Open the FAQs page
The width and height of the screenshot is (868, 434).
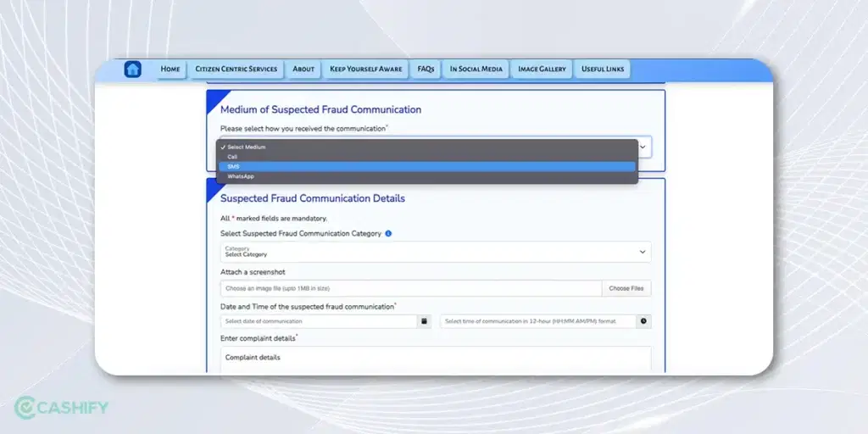426,70
